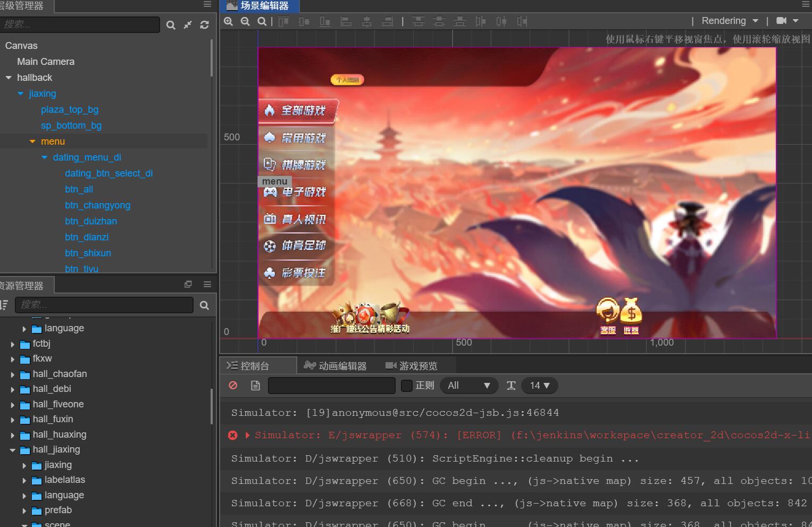Expand the hall_chaofan folder

13,374
